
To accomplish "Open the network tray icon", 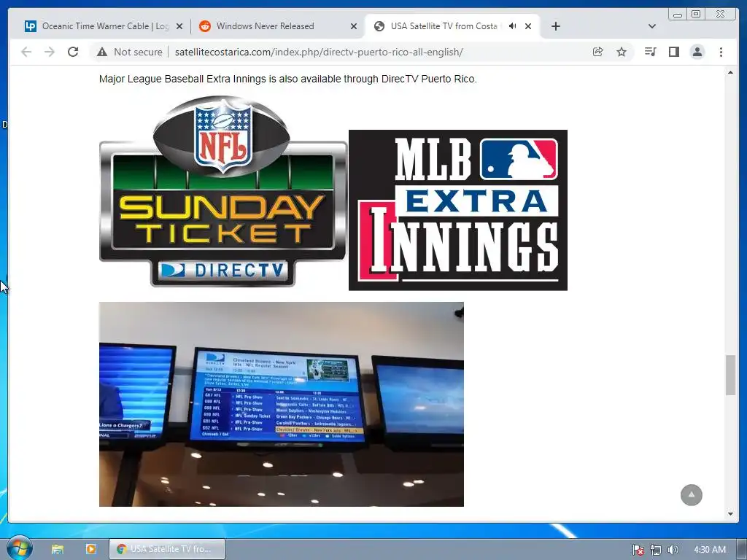I will pyautogui.click(x=656, y=550).
